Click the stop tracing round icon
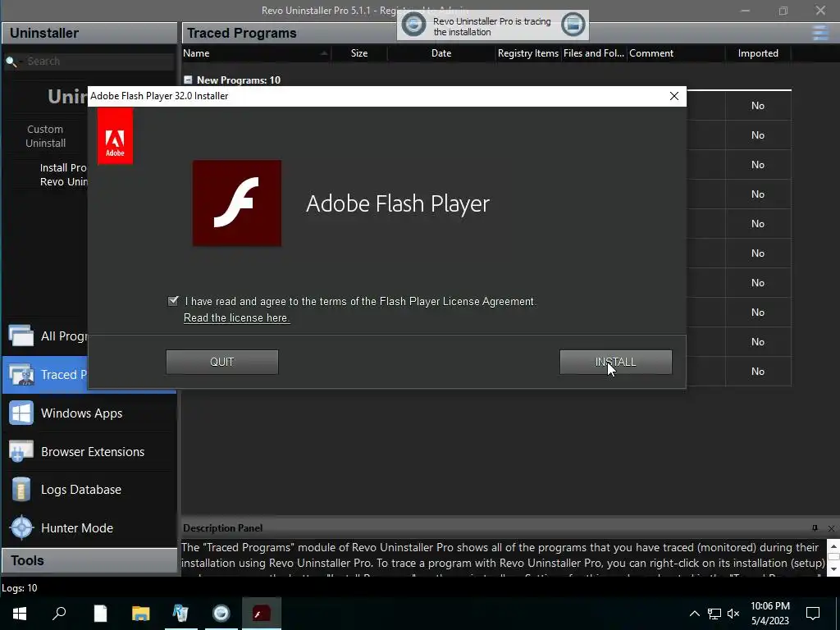The height and width of the screenshot is (630, 840). tap(413, 24)
